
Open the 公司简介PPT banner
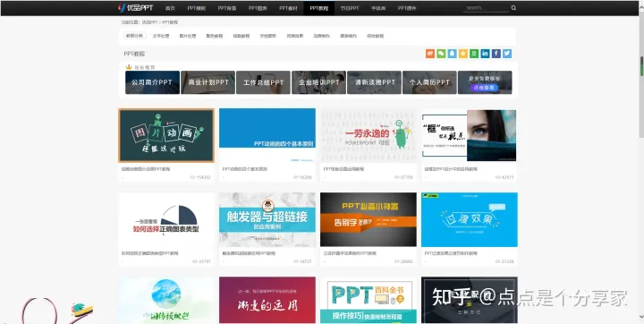[152, 82]
